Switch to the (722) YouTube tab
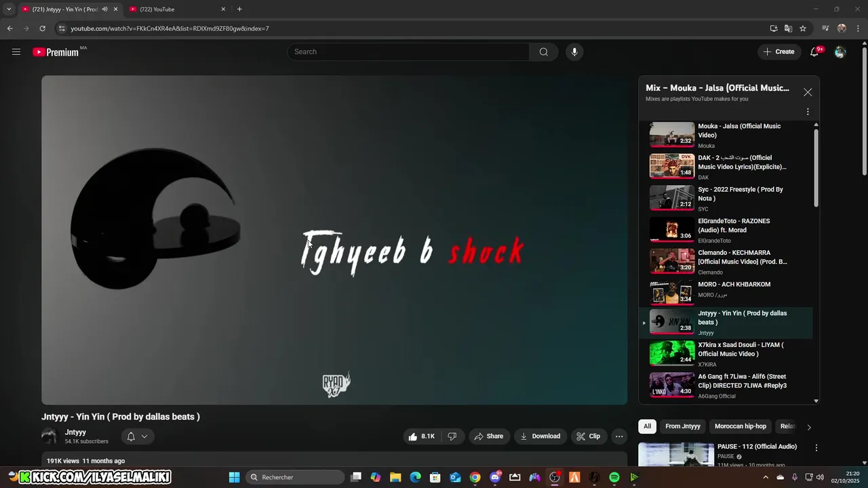Screen dimensions: 868x488 [176, 9]
